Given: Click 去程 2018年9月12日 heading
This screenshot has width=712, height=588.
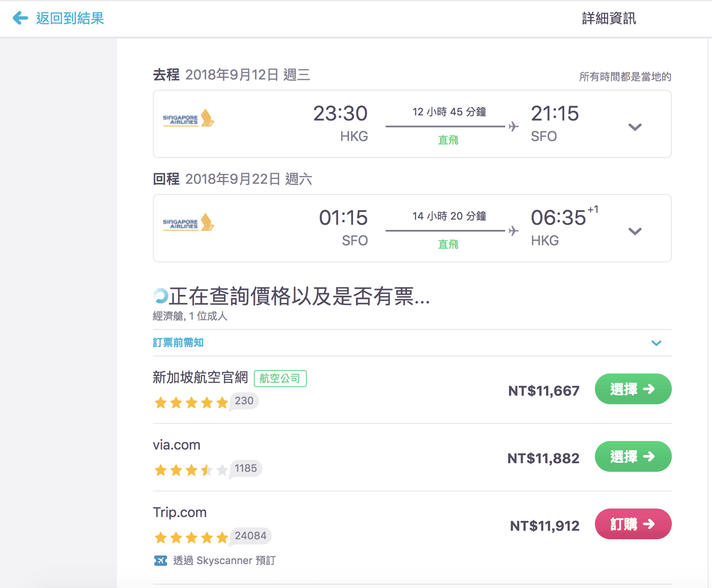Looking at the screenshot, I should (x=232, y=75).
